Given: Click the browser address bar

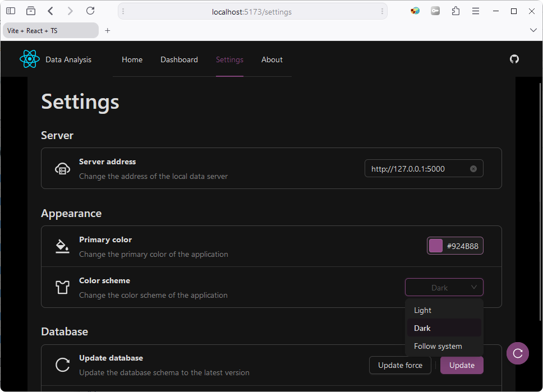Looking at the screenshot, I should pyautogui.click(x=252, y=12).
